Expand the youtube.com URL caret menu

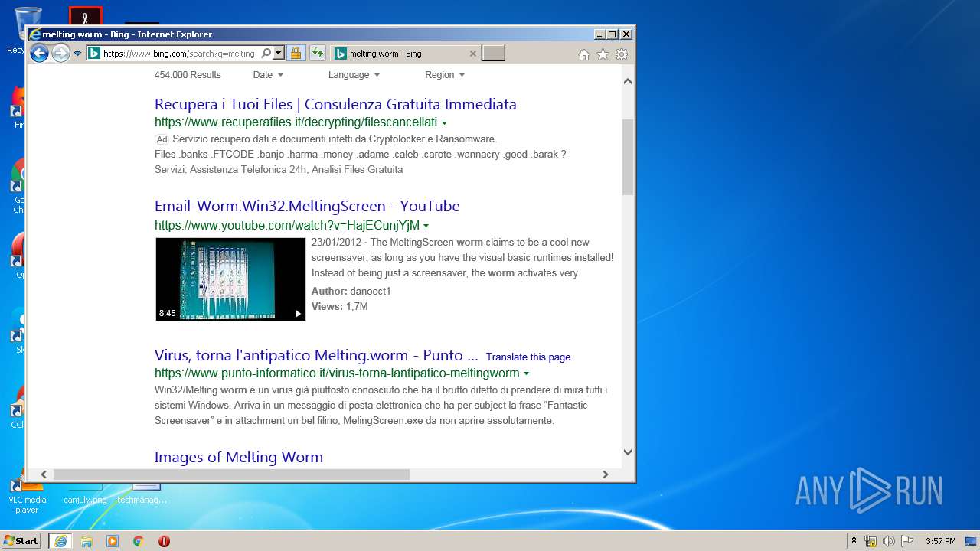point(426,226)
